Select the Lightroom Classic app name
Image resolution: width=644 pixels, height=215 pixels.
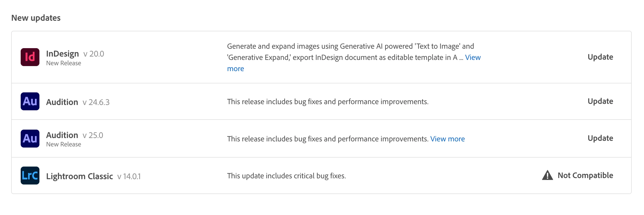tap(79, 176)
